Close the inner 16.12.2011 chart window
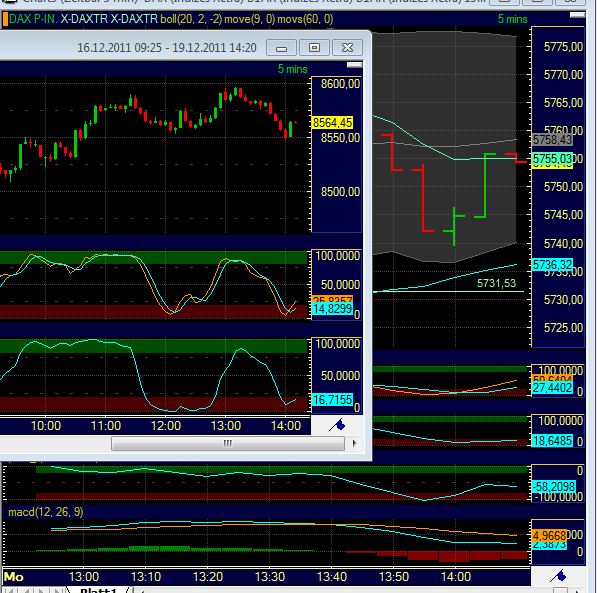Viewport: 597px width, 593px height. coord(347,48)
